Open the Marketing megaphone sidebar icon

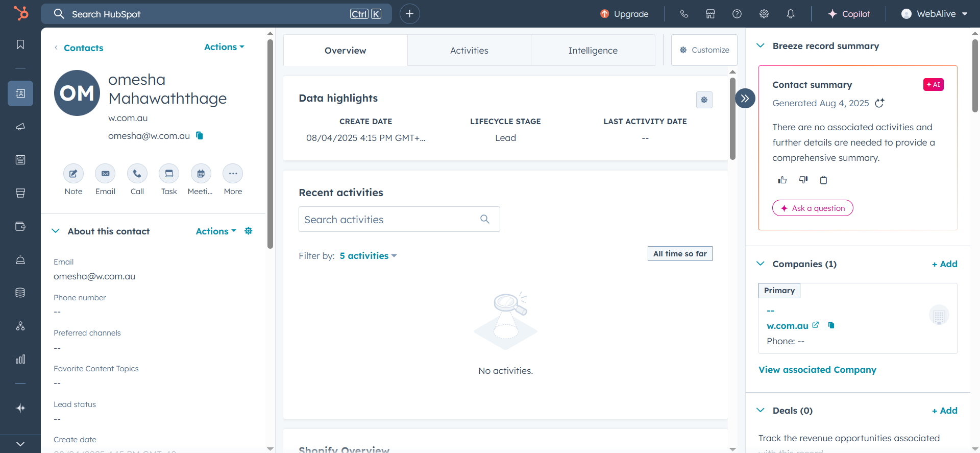click(x=20, y=127)
